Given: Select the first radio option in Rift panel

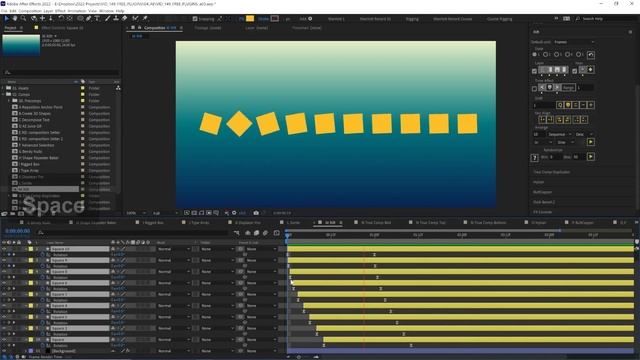Looking at the screenshot, I should tap(534, 54).
